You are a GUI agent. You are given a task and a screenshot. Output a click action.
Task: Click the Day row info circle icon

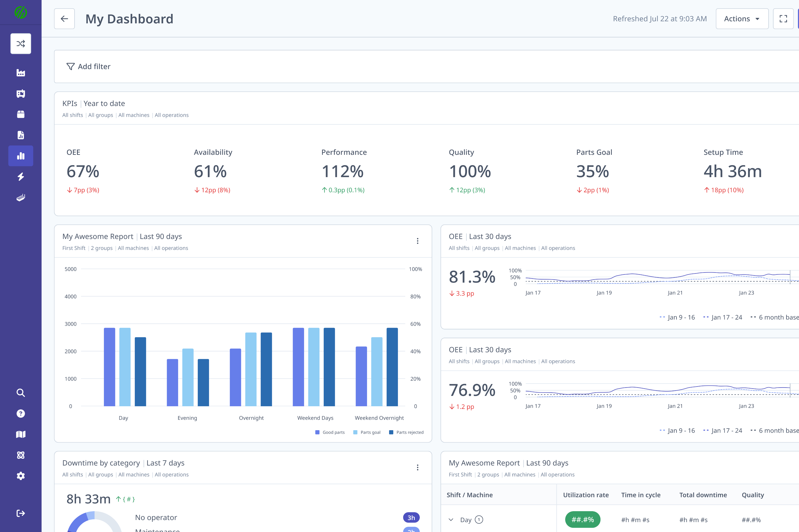point(479,519)
